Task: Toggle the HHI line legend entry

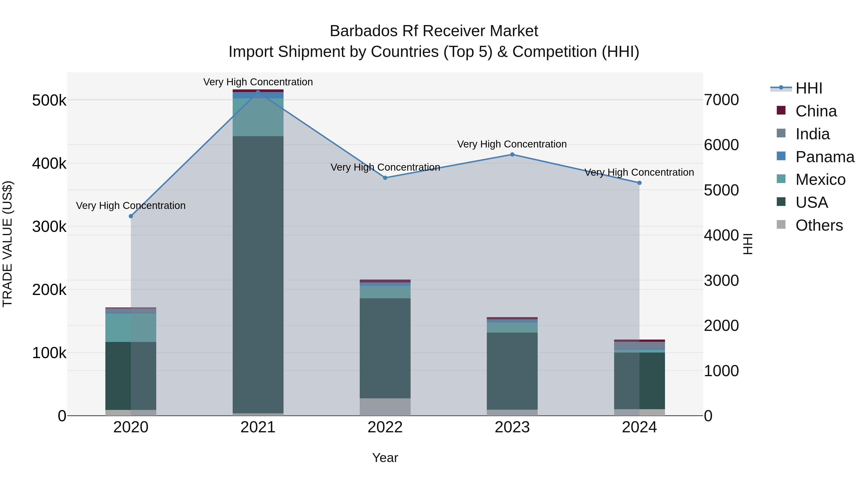Action: 796,88
